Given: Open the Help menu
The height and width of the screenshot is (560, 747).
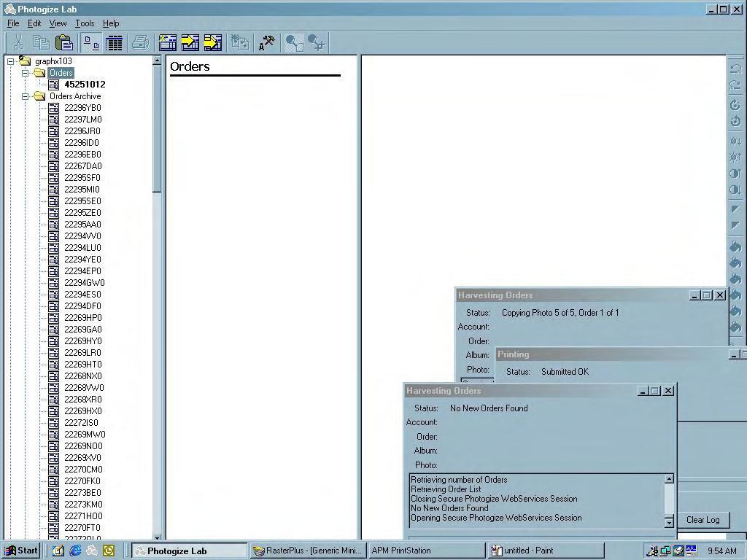Looking at the screenshot, I should pyautogui.click(x=111, y=23).
